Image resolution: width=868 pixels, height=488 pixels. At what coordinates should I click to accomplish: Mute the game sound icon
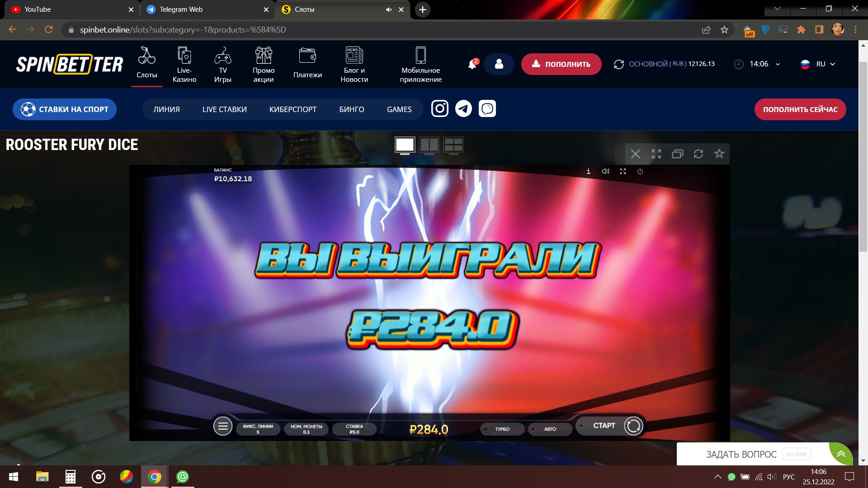pyautogui.click(x=605, y=171)
